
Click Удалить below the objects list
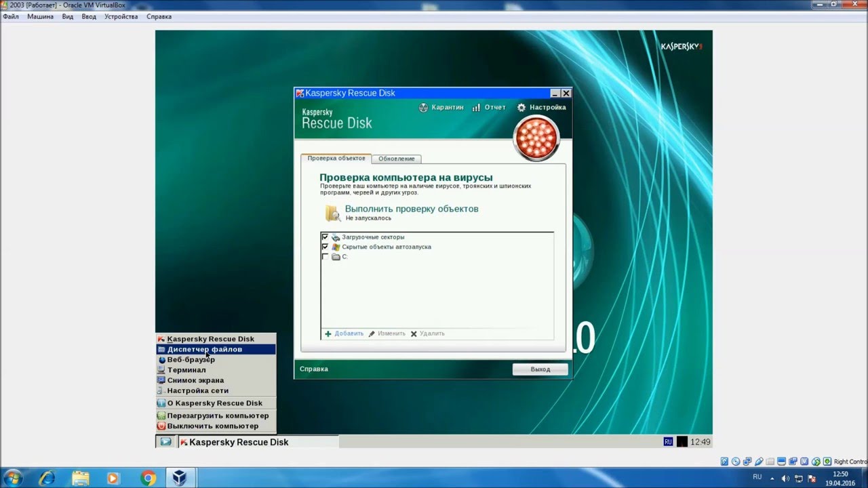(427, 333)
